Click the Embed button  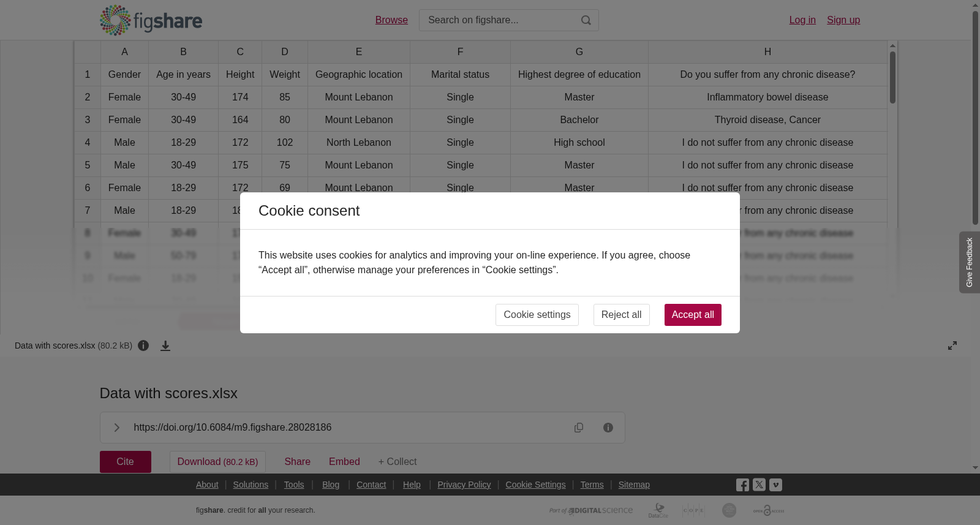point(344,462)
